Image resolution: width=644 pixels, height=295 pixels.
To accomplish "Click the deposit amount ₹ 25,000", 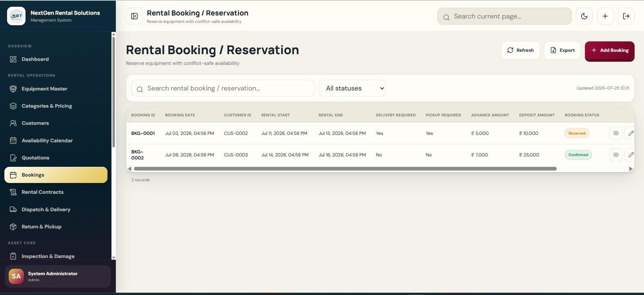I will tap(529, 155).
